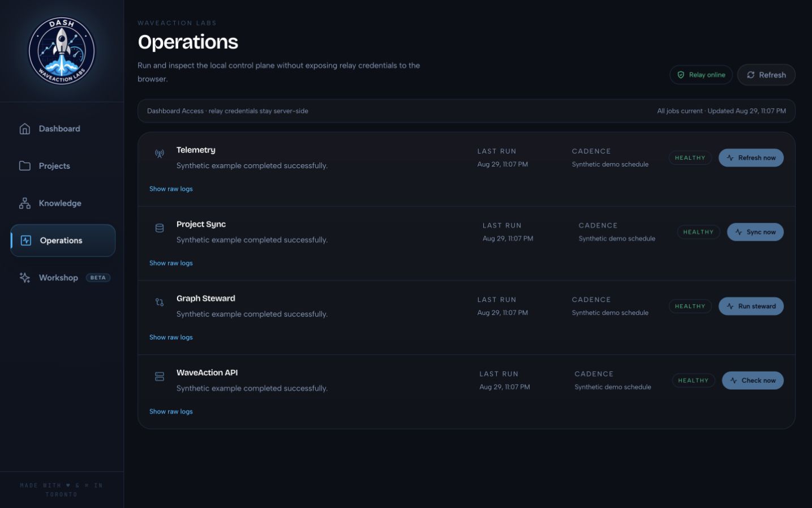The image size is (812, 508).
Task: Click the Refresh now button for Telemetry
Action: pyautogui.click(x=751, y=158)
